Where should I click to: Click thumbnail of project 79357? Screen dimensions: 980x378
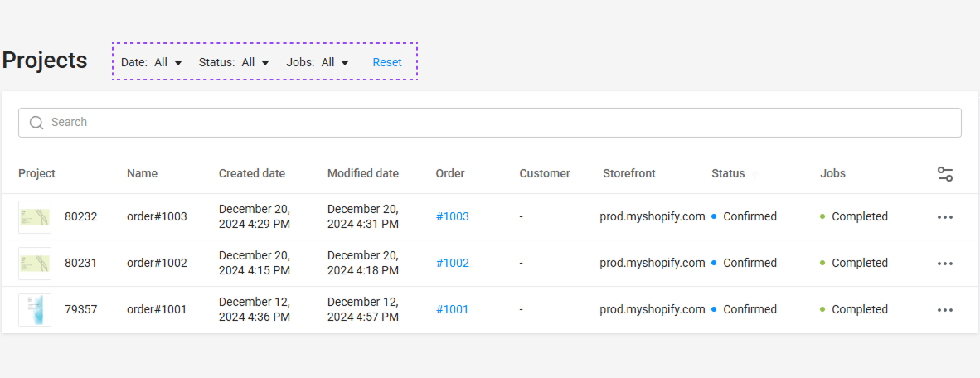[x=35, y=310]
